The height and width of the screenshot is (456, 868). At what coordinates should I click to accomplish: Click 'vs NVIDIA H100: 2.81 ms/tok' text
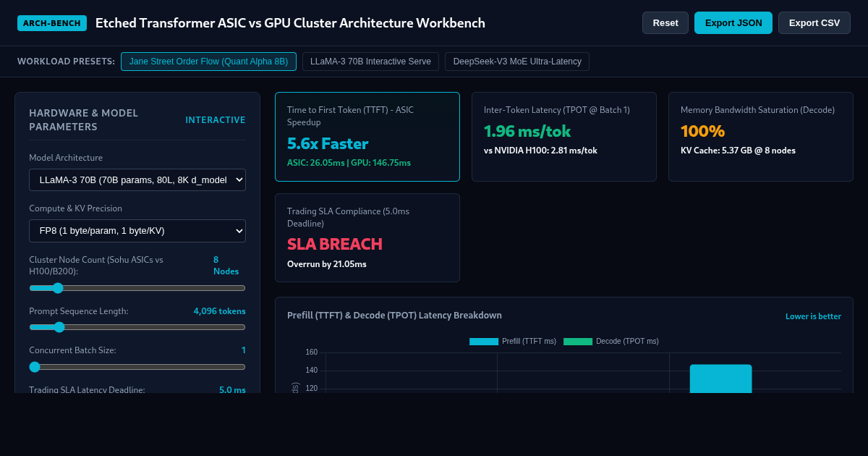[540, 151]
